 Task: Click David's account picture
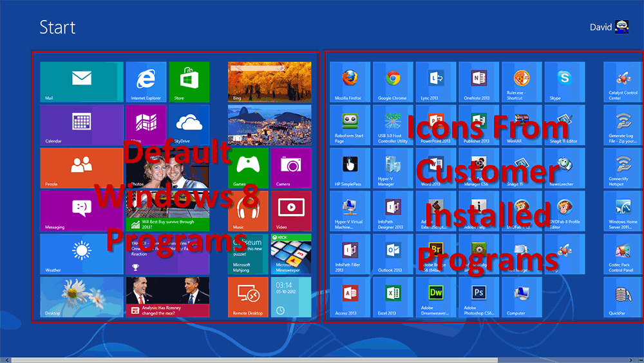click(x=621, y=26)
